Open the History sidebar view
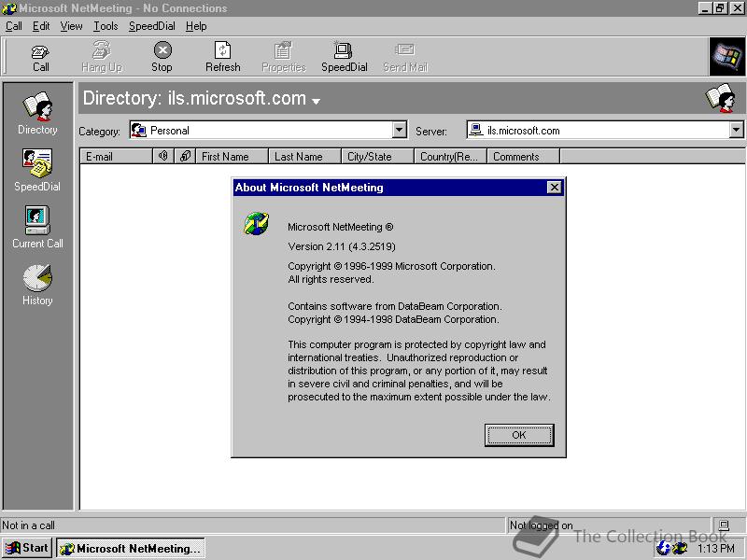 (x=37, y=285)
